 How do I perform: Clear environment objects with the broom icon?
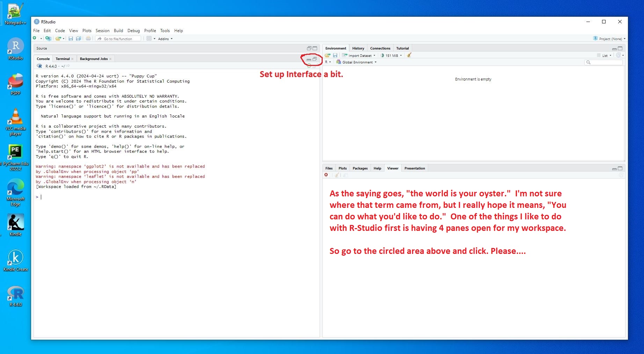coord(409,55)
